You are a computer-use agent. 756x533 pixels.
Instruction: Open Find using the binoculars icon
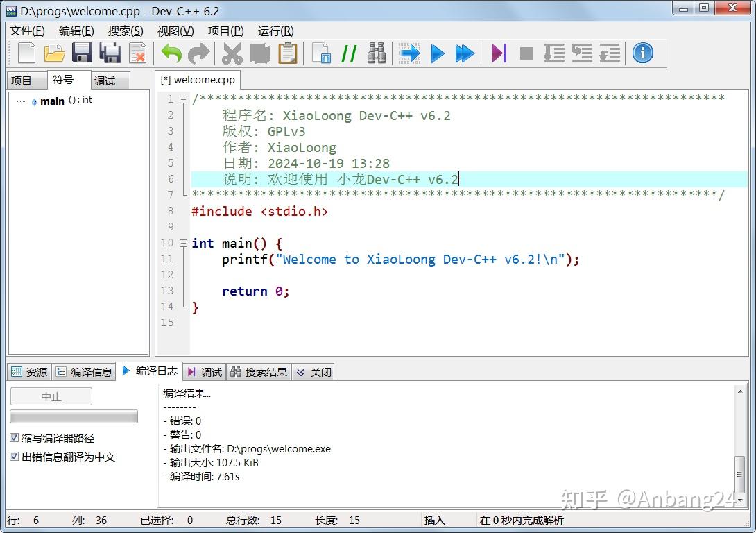point(377,53)
